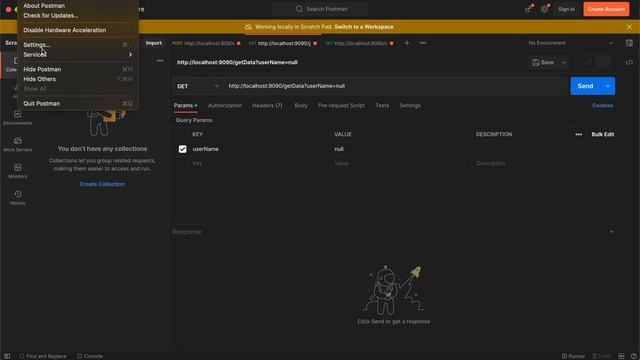Open the Trash
The width and height of the screenshot is (640, 360).
pyautogui.click(x=602, y=356)
